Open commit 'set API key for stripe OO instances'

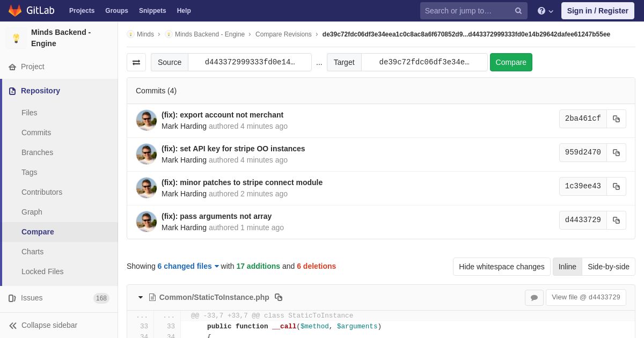[x=233, y=149]
